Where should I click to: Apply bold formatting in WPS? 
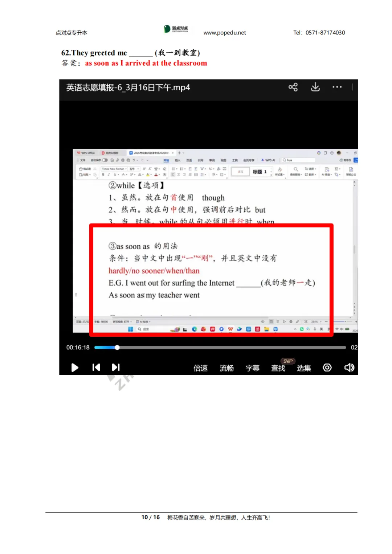coord(103,175)
